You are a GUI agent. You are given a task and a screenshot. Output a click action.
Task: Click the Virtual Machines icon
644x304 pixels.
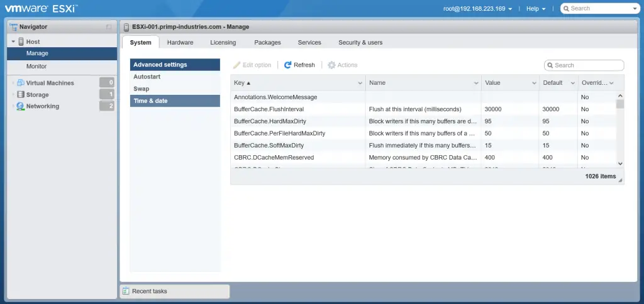[x=21, y=83]
